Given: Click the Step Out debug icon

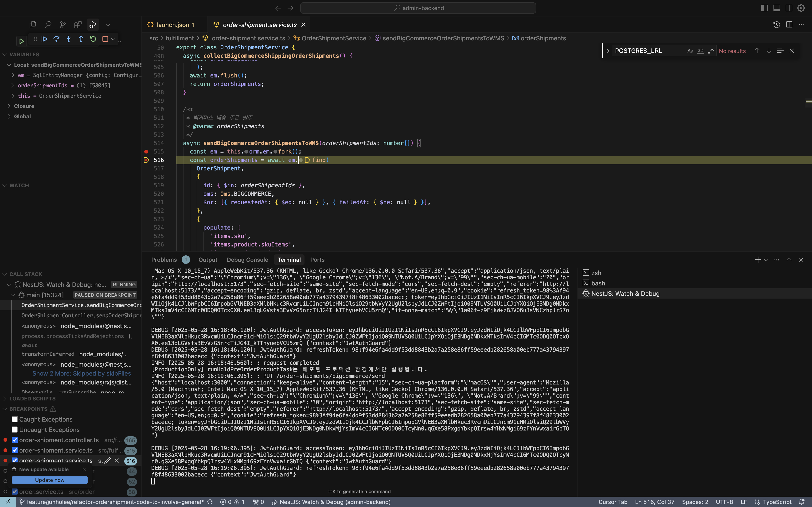Looking at the screenshot, I should tap(81, 39).
